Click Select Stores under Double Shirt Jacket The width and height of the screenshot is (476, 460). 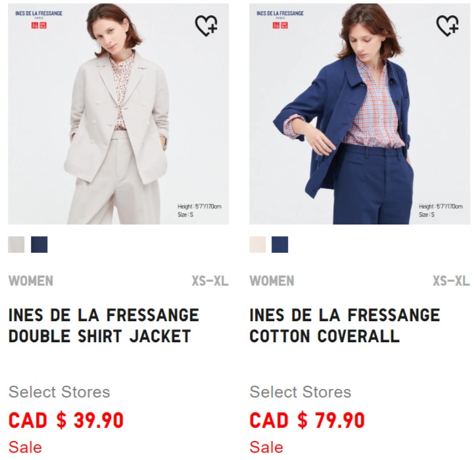pos(59,392)
